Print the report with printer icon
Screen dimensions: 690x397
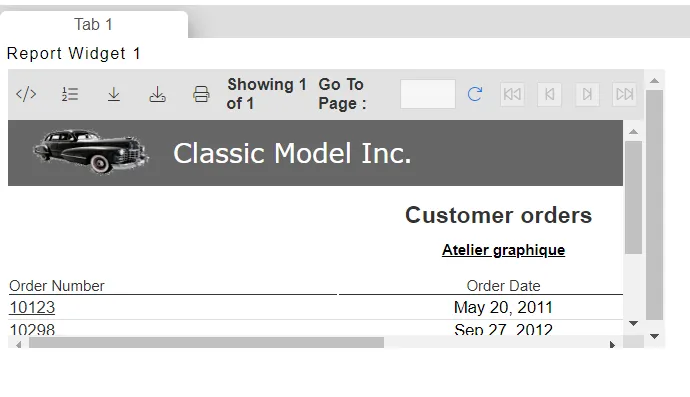pos(201,94)
